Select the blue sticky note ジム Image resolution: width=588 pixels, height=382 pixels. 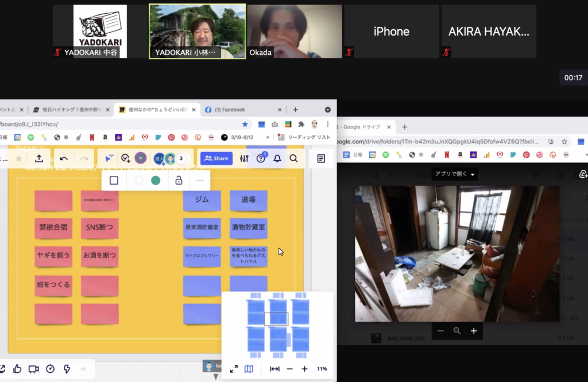point(202,200)
